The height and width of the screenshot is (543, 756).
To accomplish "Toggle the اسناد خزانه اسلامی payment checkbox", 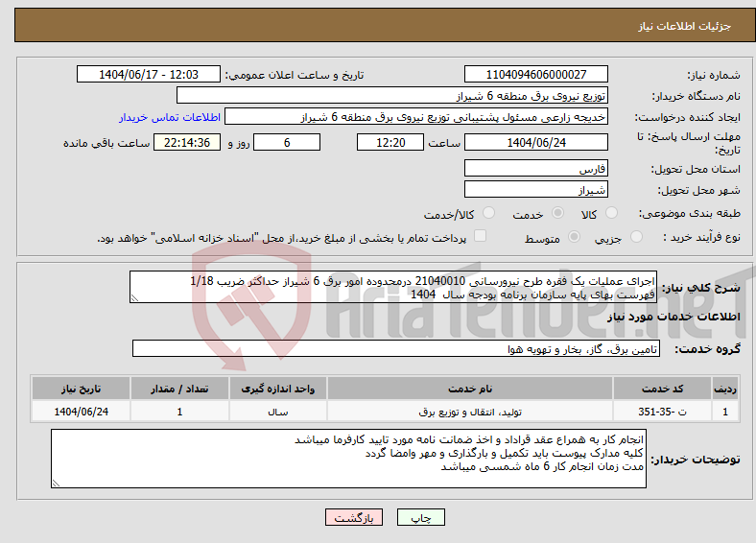I will click(481, 236).
